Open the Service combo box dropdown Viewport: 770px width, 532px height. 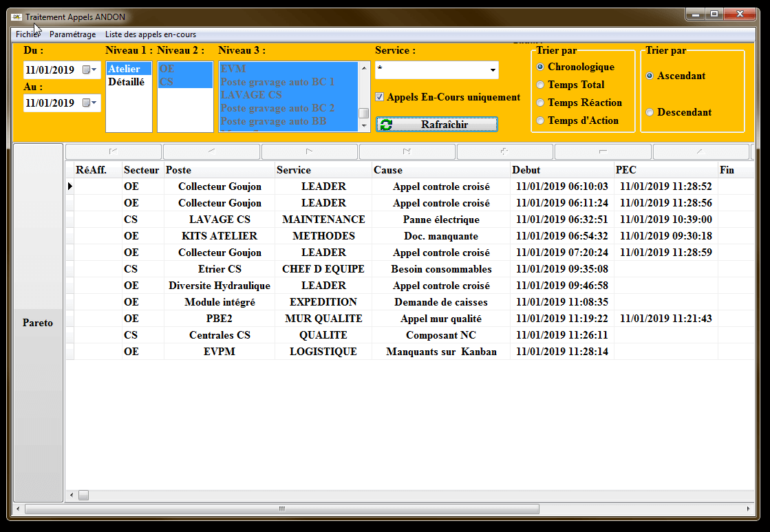(493, 70)
